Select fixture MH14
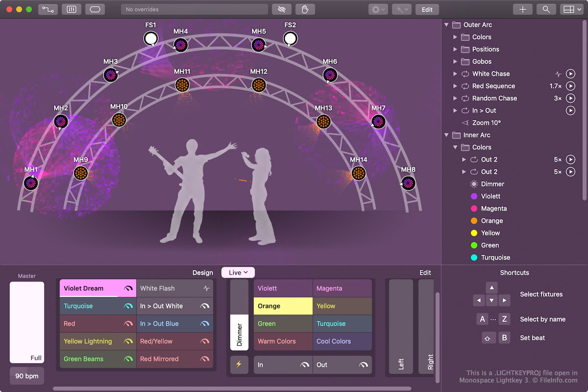The height and width of the screenshot is (392, 588). click(359, 173)
